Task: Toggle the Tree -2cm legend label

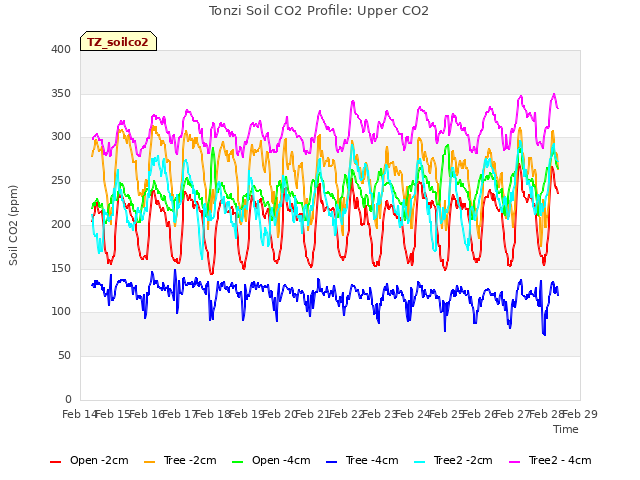Action: point(190,460)
